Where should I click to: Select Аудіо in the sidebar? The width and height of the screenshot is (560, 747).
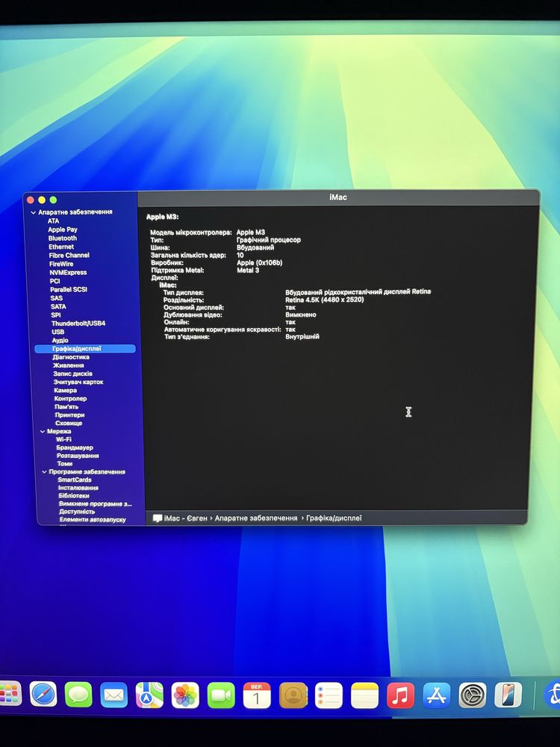(x=60, y=341)
